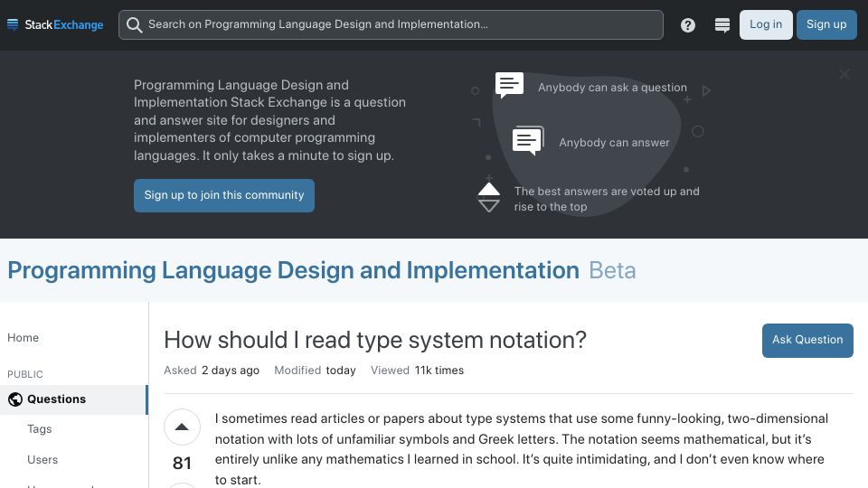This screenshot has height=488, width=868.
Task: Dismiss the welcome banner with the X
Action: click(844, 74)
